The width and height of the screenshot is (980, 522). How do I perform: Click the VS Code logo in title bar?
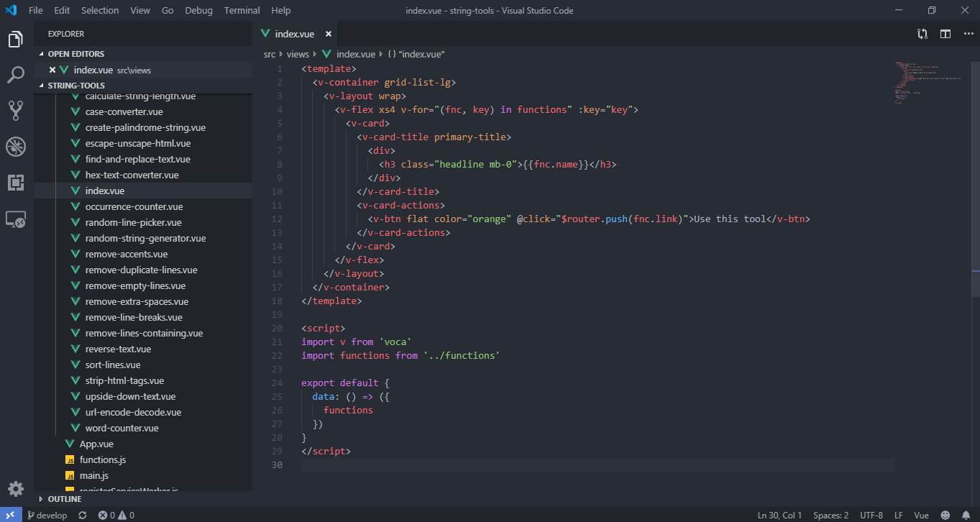click(x=11, y=10)
